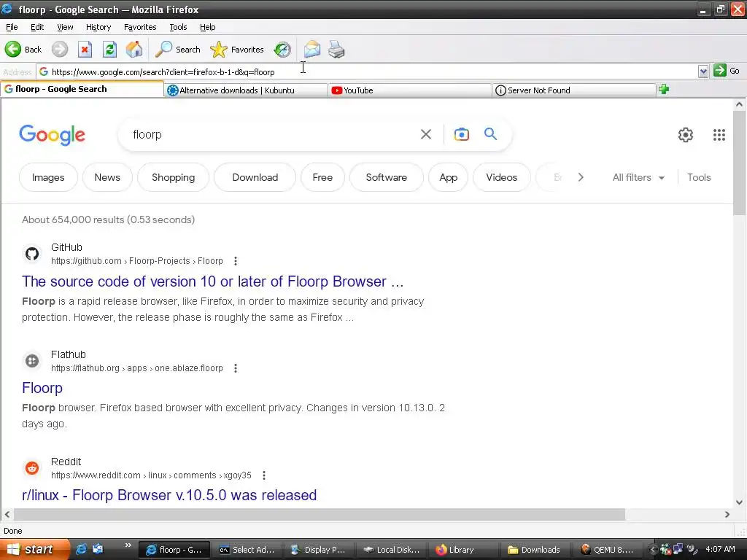Switch to Alternative downloads Kubuntu tab
The height and width of the screenshot is (560, 747).
tap(247, 90)
